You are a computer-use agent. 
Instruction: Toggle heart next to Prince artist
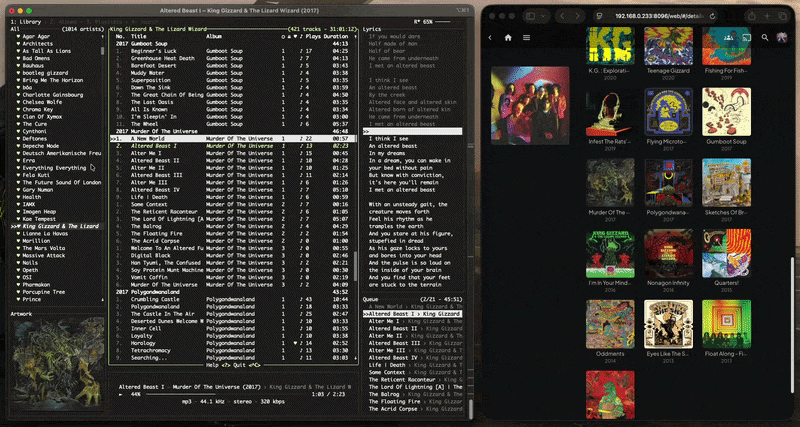18,299
